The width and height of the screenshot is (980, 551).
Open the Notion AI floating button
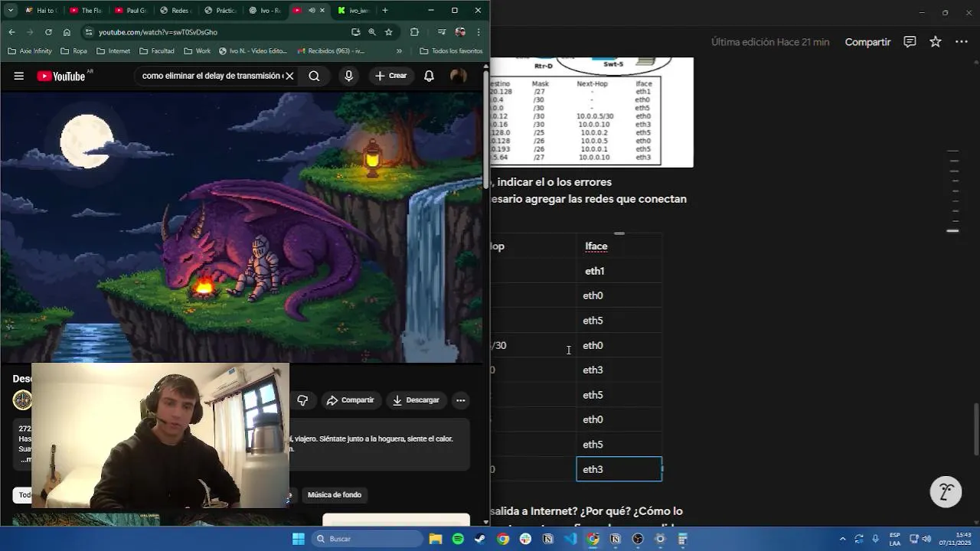tap(946, 491)
